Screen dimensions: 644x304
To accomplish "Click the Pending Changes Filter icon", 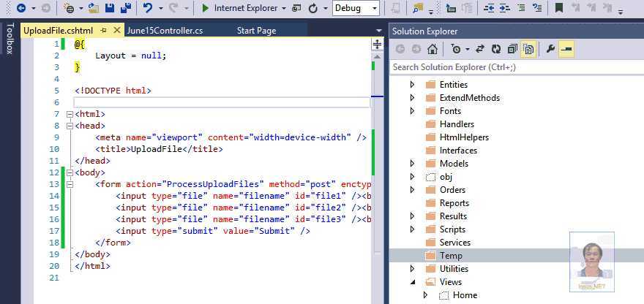I will click(456, 49).
